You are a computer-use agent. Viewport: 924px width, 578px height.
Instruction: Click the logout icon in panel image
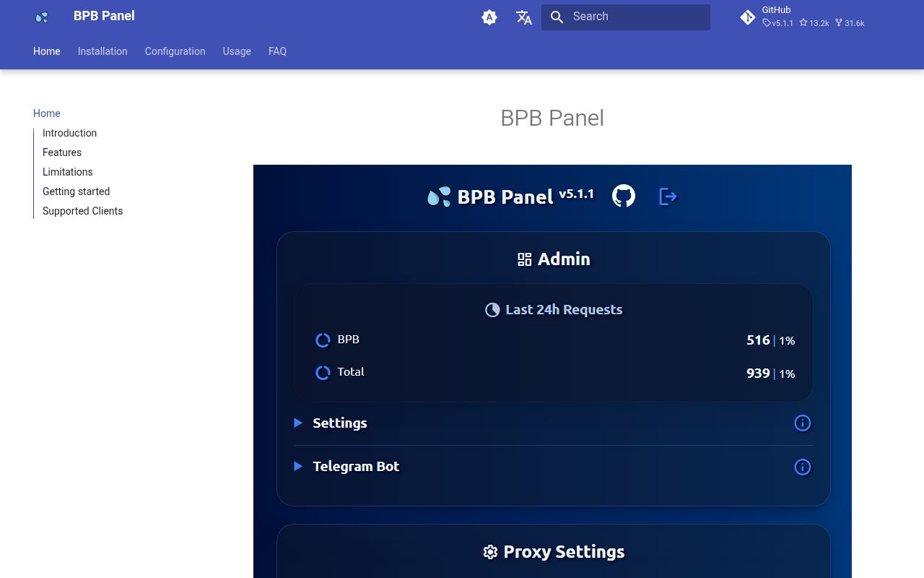(668, 196)
